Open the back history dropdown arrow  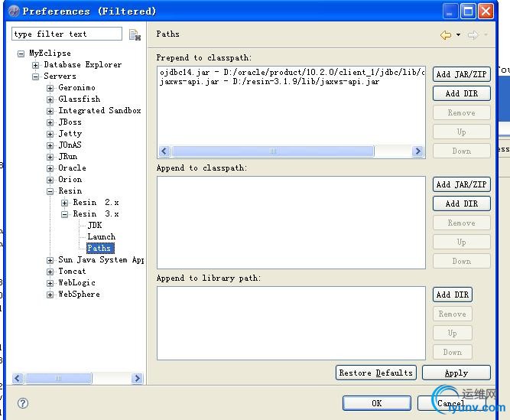coord(458,34)
